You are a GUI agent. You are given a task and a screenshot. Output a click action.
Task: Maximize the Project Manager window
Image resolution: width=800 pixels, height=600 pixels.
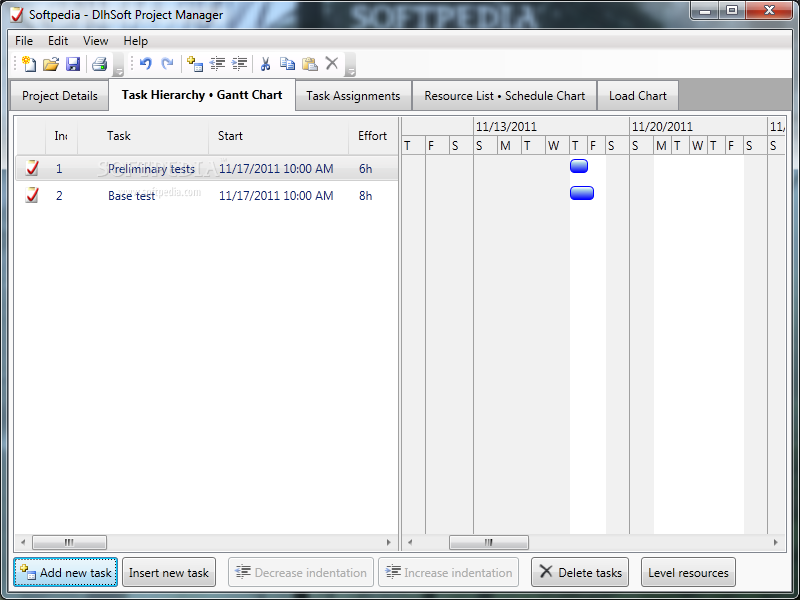(732, 11)
